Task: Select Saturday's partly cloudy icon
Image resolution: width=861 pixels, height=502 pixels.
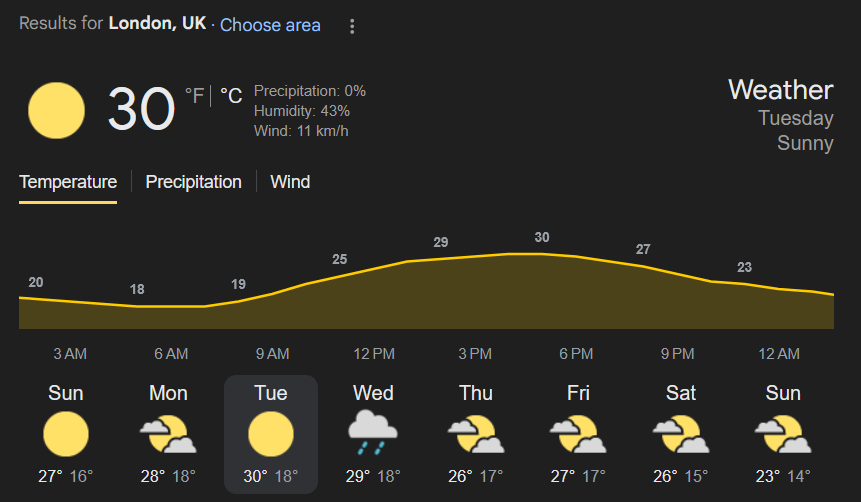Action: 681,434
